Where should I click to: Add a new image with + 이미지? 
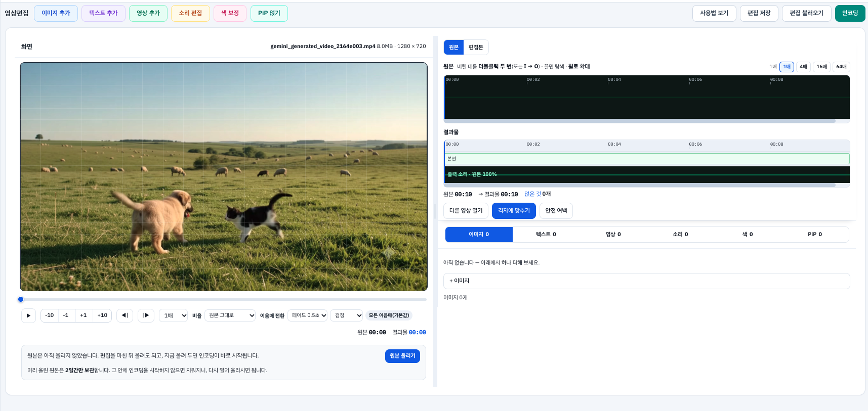coord(646,281)
